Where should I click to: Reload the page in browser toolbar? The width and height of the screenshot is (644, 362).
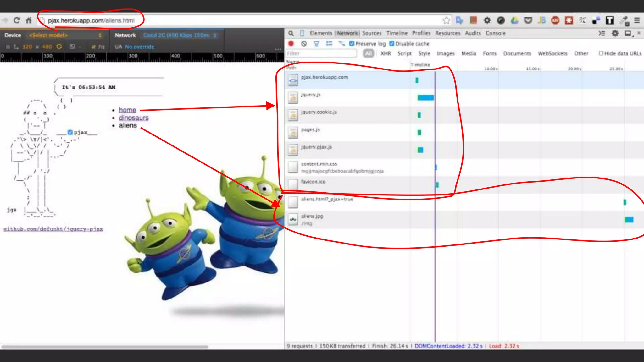[17, 20]
